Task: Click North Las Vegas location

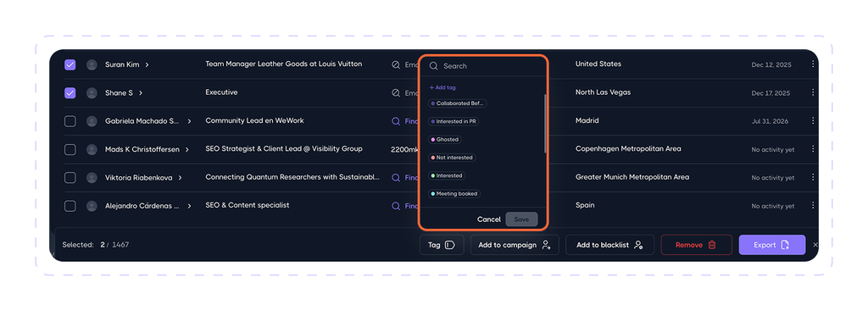Action: point(603,92)
